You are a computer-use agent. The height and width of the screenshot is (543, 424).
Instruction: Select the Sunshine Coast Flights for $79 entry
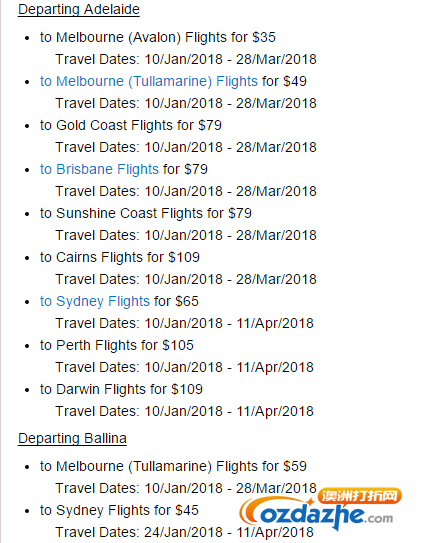pos(145,213)
